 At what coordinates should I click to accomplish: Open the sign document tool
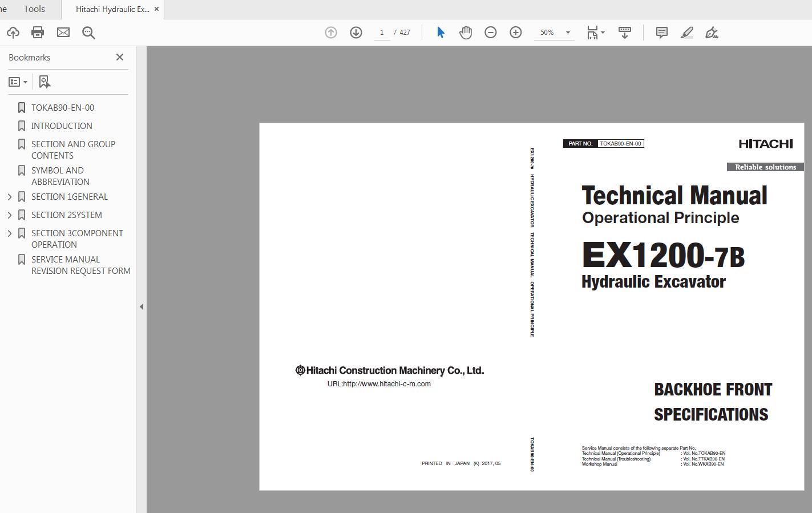click(712, 33)
